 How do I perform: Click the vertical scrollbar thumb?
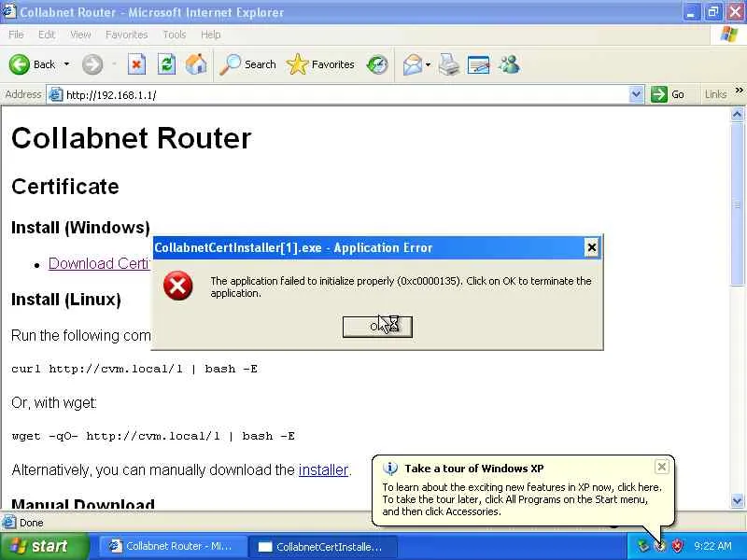[737, 203]
